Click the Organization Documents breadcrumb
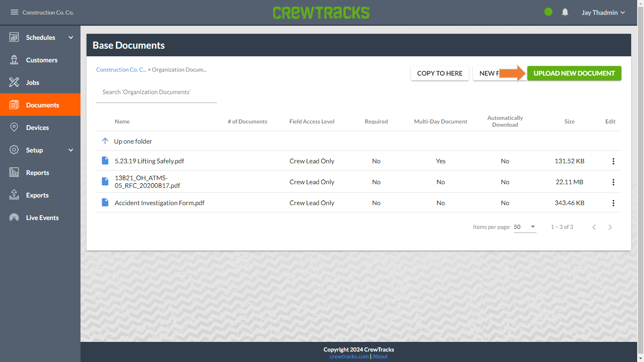 (x=179, y=70)
